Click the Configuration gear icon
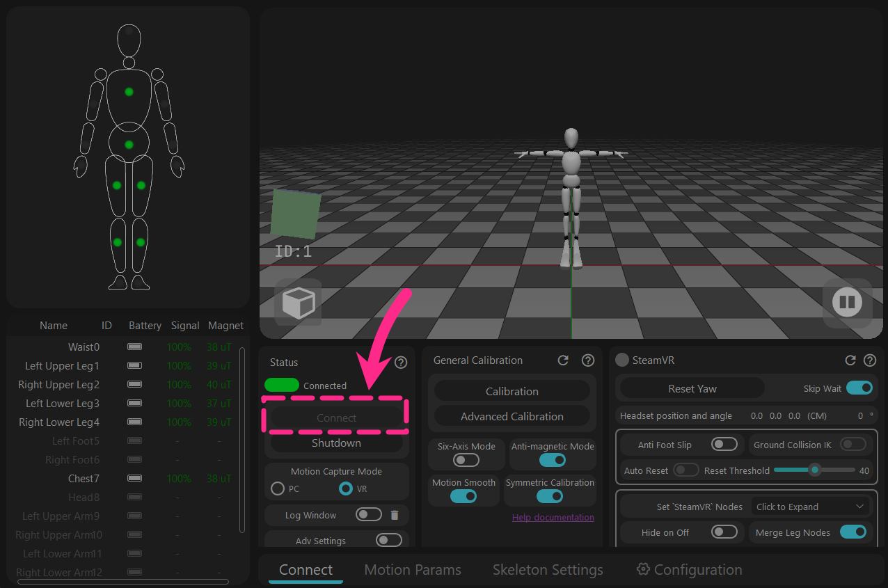Viewport: 888px width, 588px height. [643, 569]
